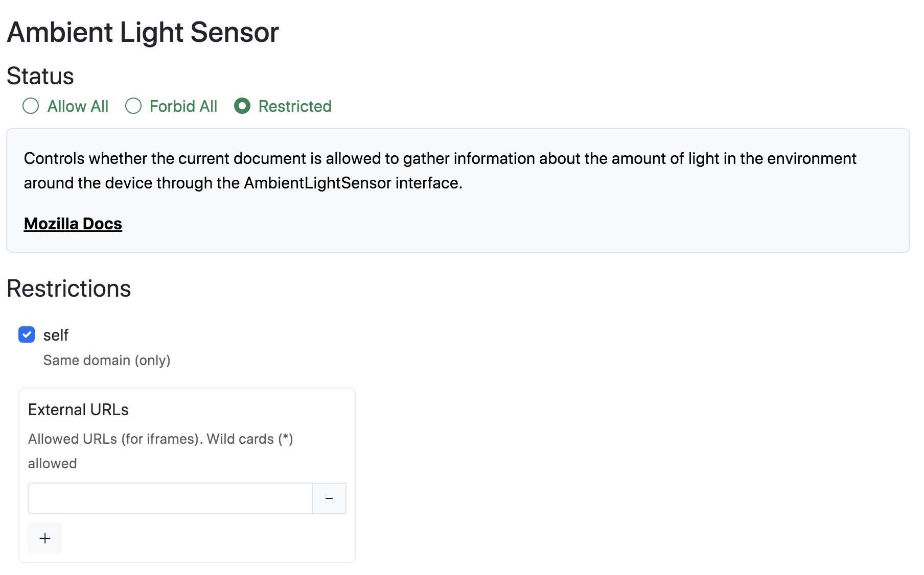
Task: Click the Restrictions section heading
Action: (x=69, y=289)
